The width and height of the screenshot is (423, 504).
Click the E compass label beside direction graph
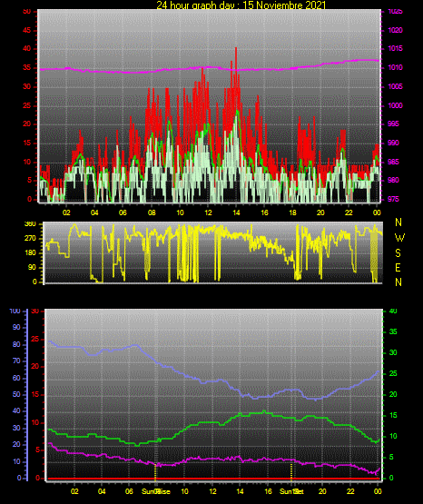pos(398,268)
